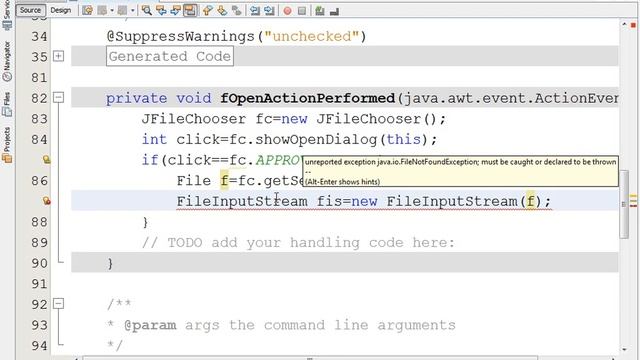
Task: Click vertical scrollbar up arrow
Action: pos(624,24)
